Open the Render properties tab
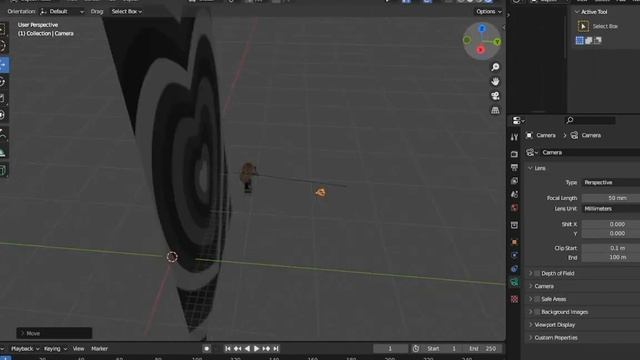The width and height of the screenshot is (640, 360). 514,154
